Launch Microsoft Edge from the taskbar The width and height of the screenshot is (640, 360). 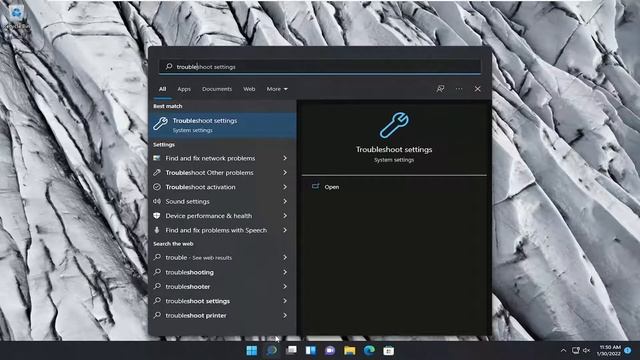369,351
